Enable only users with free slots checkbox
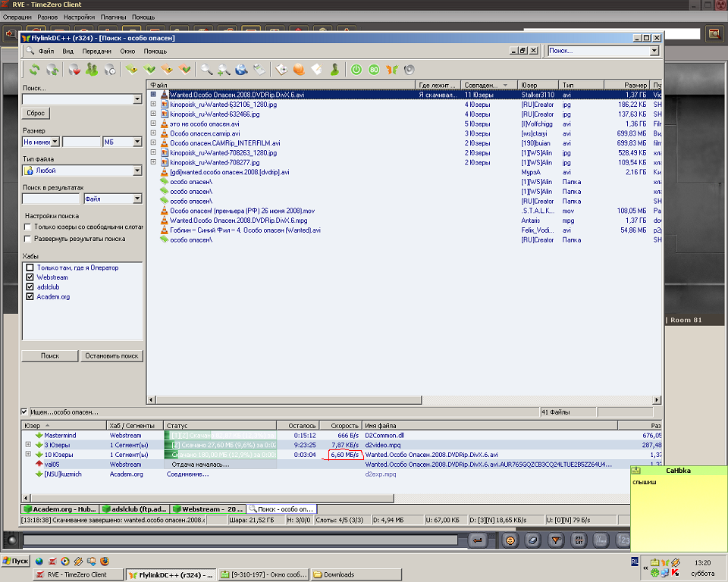 (x=28, y=227)
